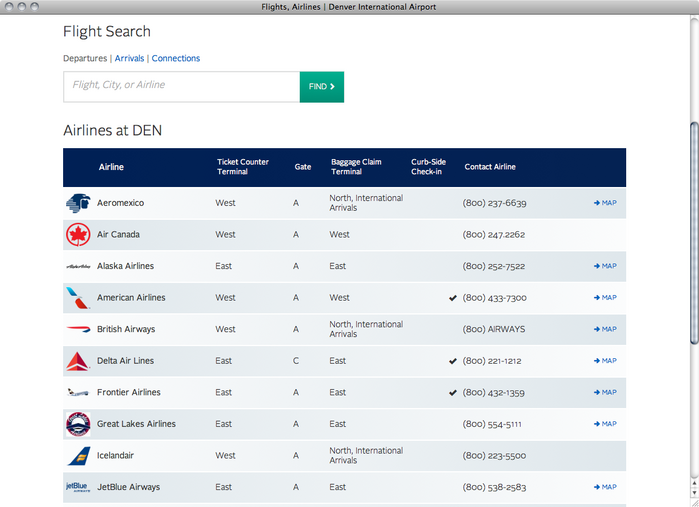699x507 pixels.
Task: Click the Baggage Claim Terminal column header
Action: [x=356, y=167]
